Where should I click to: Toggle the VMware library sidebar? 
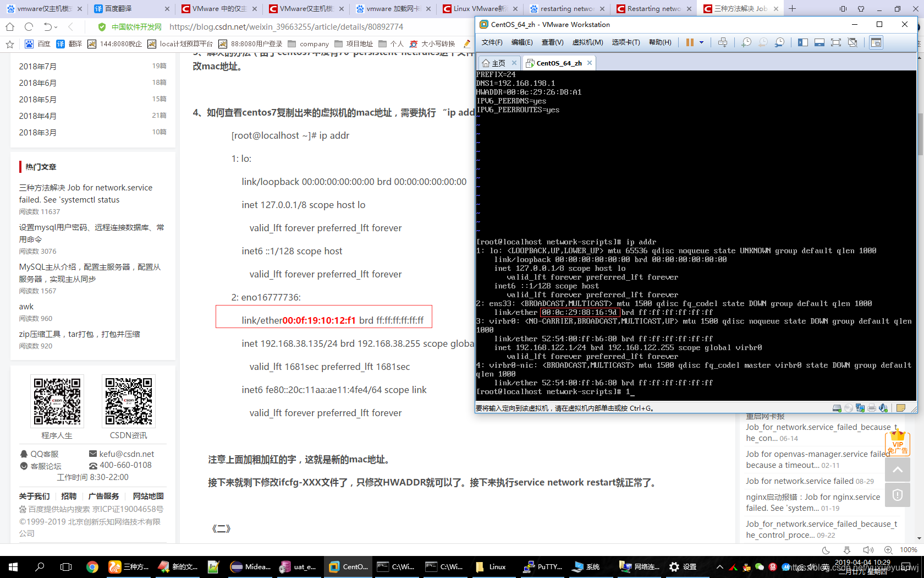tap(803, 42)
